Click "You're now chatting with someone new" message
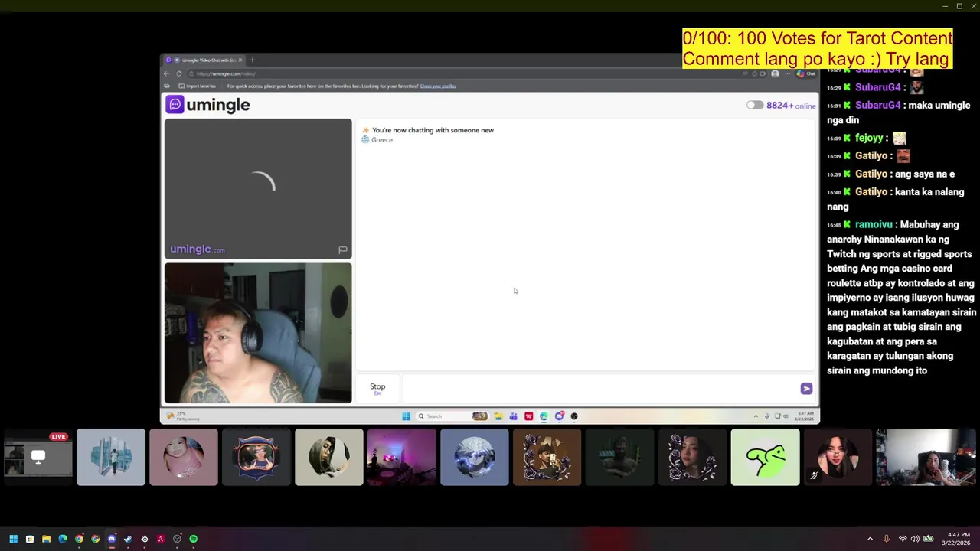Image resolution: width=980 pixels, height=551 pixels. point(433,130)
